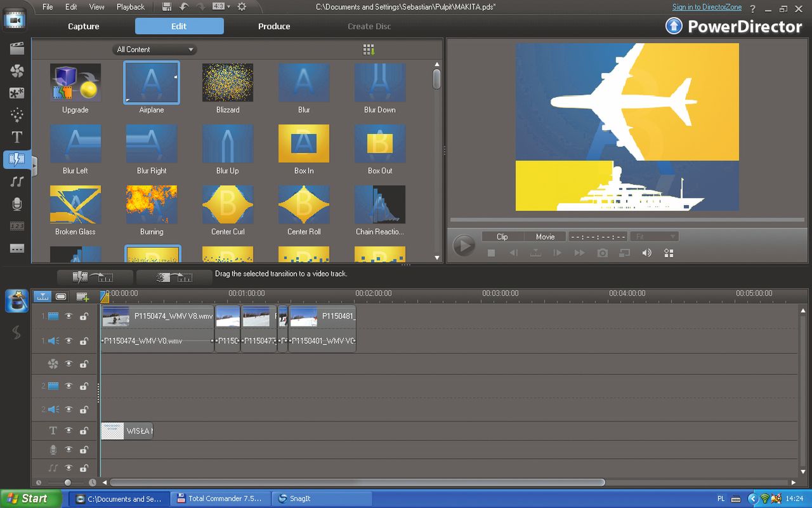Viewport: 812px width, 508px height.
Task: Open the View menu
Action: coord(96,7)
